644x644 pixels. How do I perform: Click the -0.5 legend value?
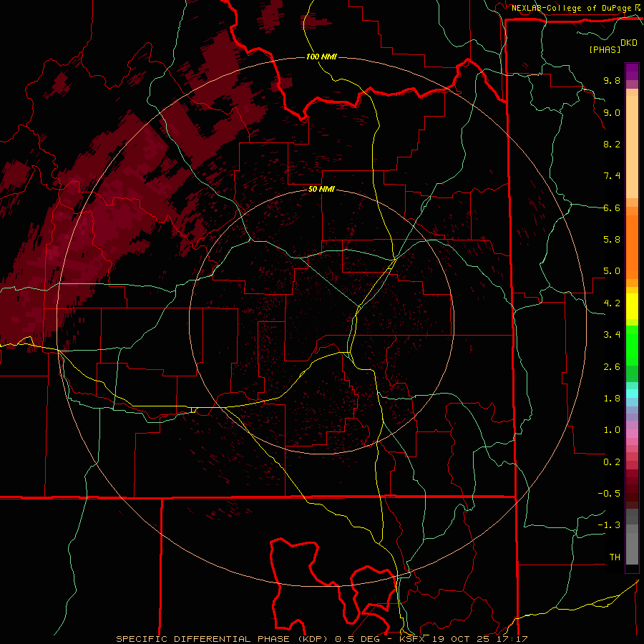[609, 494]
